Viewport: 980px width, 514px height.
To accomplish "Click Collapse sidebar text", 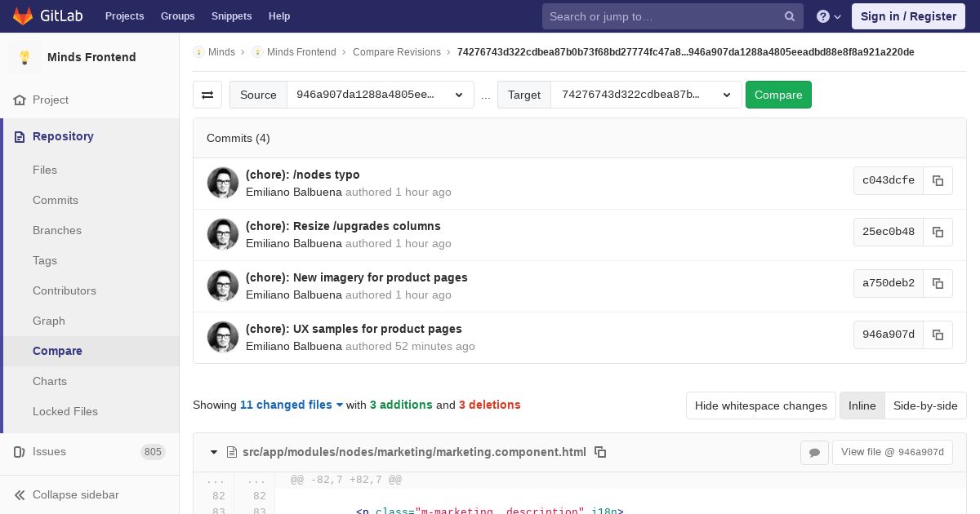I will [76, 494].
